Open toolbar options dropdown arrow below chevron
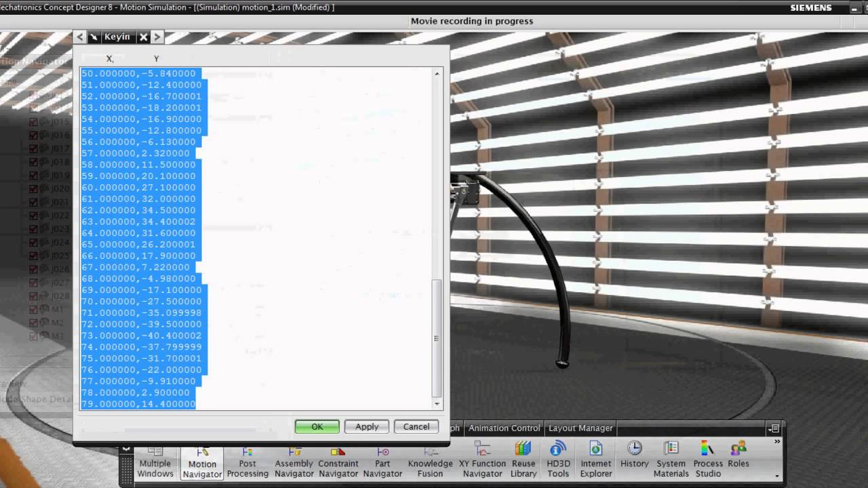The height and width of the screenshot is (488, 868). (777, 476)
